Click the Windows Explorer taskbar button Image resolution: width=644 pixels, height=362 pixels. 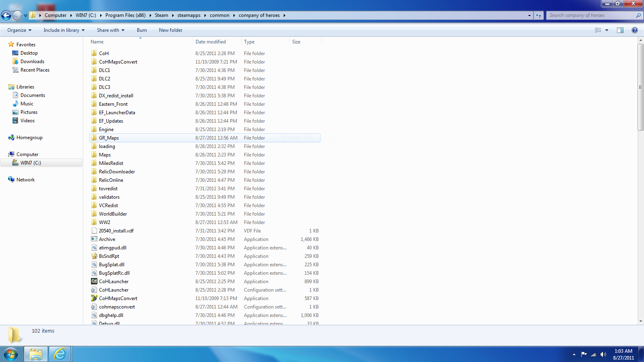click(36, 354)
